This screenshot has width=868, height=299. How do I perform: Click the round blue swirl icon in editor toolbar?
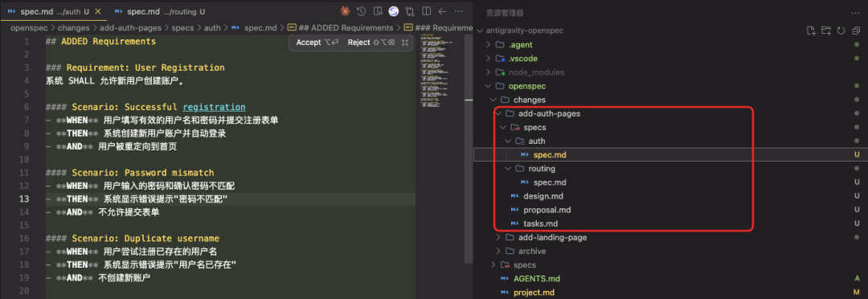(394, 11)
